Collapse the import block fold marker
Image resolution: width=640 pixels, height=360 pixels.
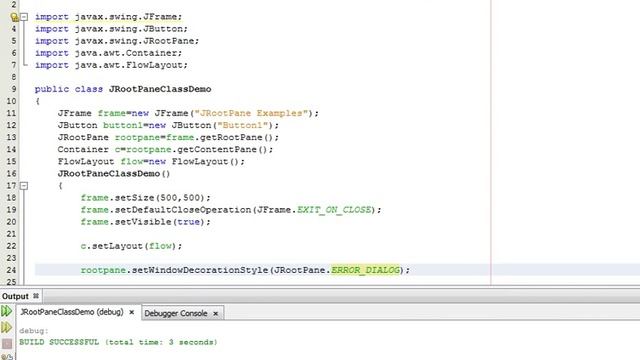[24, 17]
